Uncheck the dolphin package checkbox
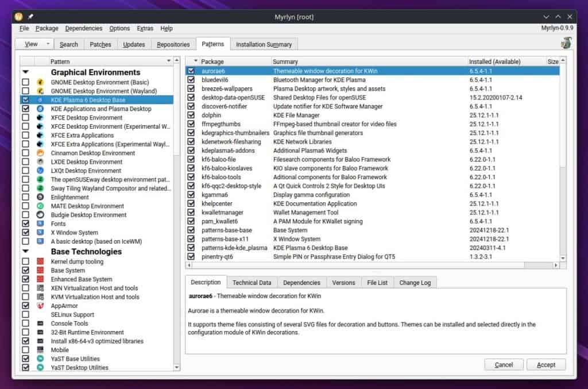The image size is (588, 389). click(191, 115)
